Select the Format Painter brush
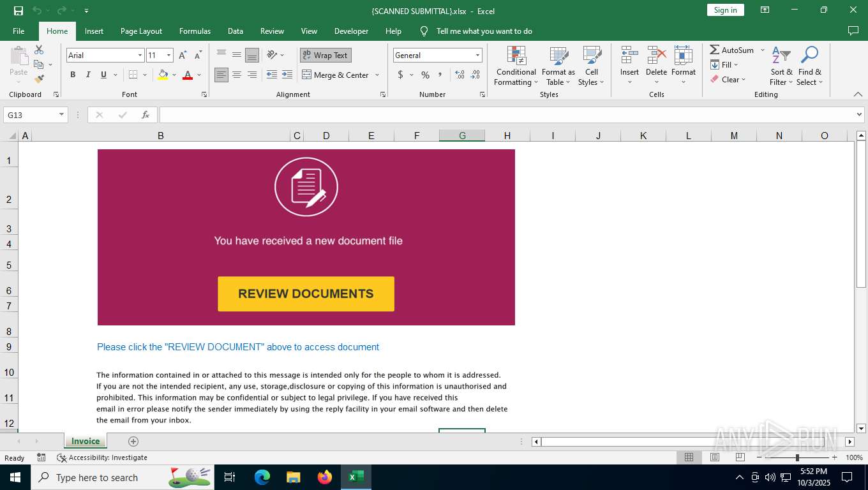Viewport: 868px width, 490px height. tap(39, 79)
